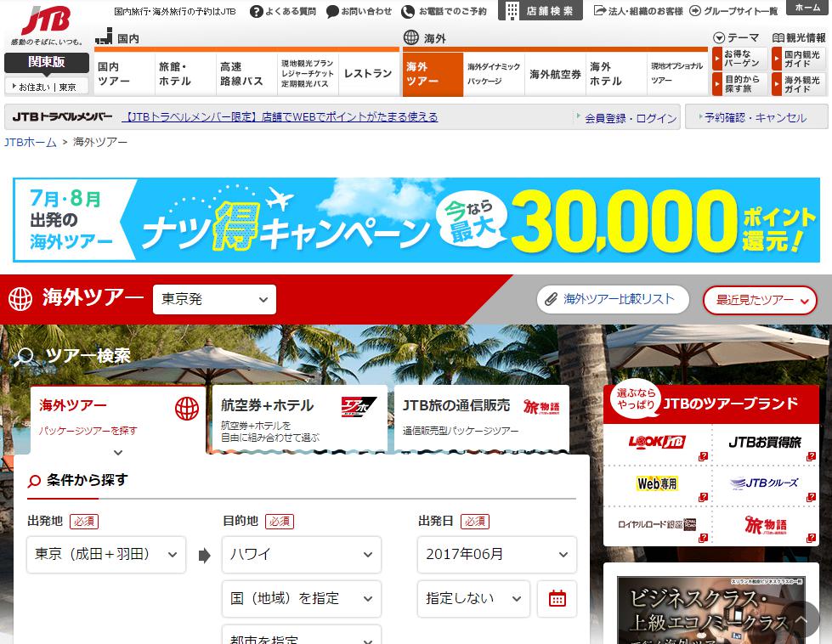Open the 国（地域）を指定 dropdown
Viewport: 832px width, 644px height.
point(302,598)
